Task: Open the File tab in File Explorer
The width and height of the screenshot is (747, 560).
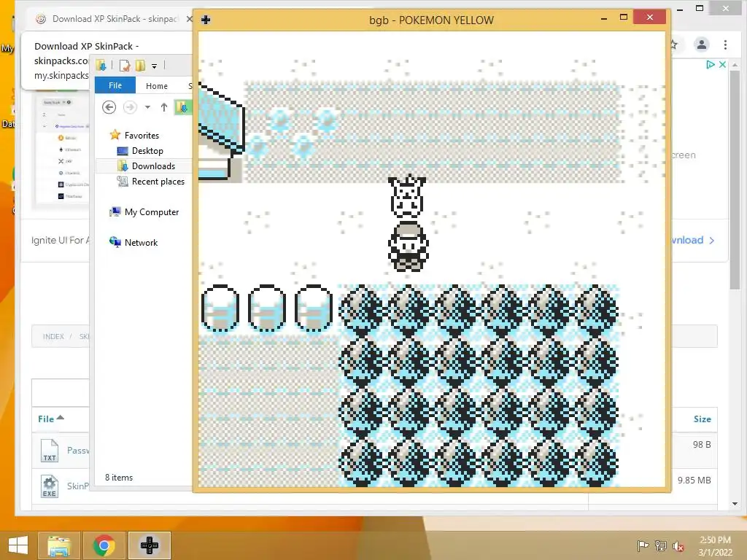Action: 115,85
